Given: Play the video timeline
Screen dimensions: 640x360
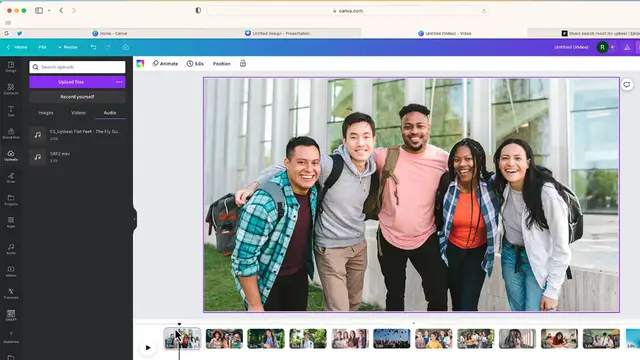Looking at the screenshot, I should [x=148, y=348].
